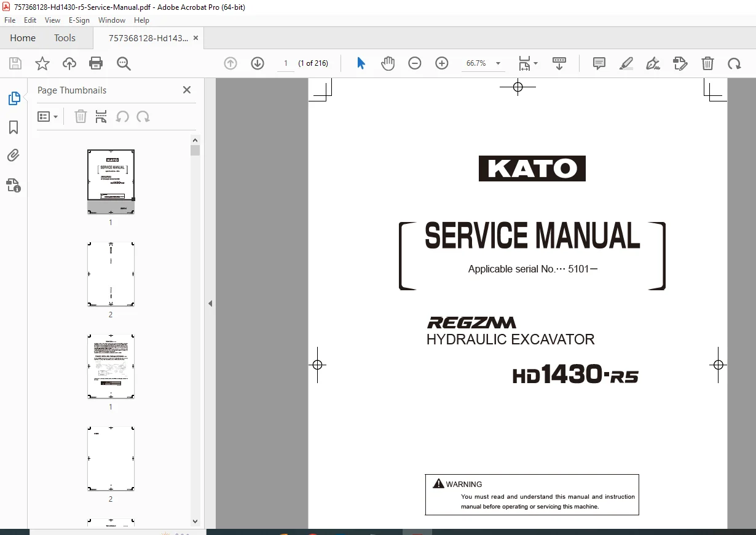Click the scrolling mode keyboard icon
The width and height of the screenshot is (756, 535).
click(x=559, y=63)
